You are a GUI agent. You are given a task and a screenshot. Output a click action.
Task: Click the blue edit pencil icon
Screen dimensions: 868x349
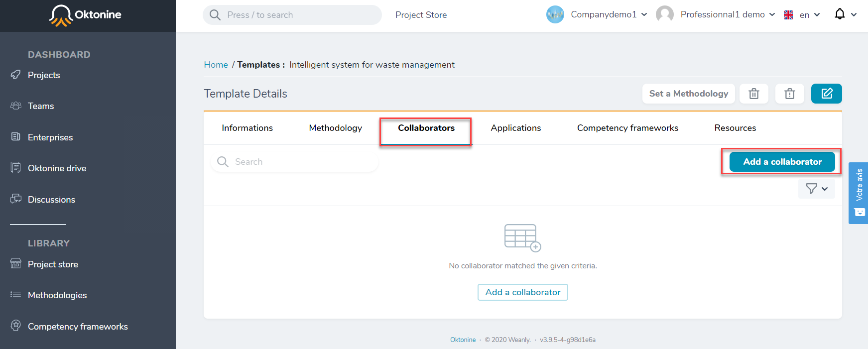(x=827, y=94)
